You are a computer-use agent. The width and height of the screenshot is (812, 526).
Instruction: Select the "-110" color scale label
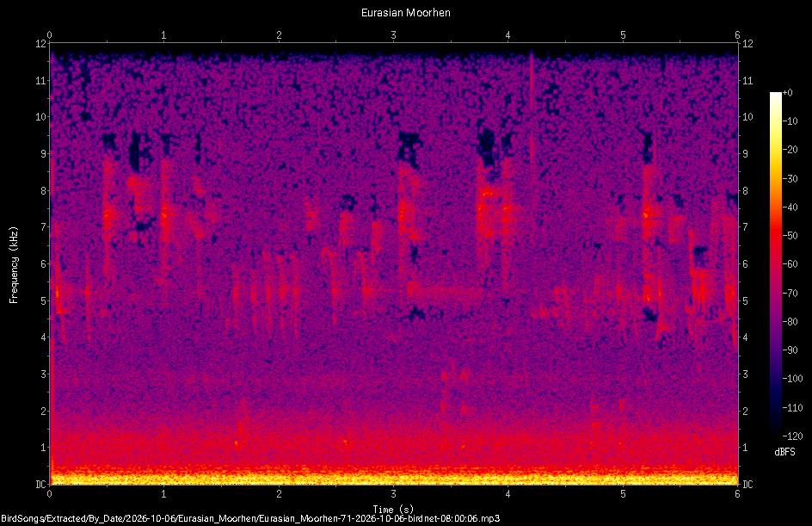pos(792,408)
